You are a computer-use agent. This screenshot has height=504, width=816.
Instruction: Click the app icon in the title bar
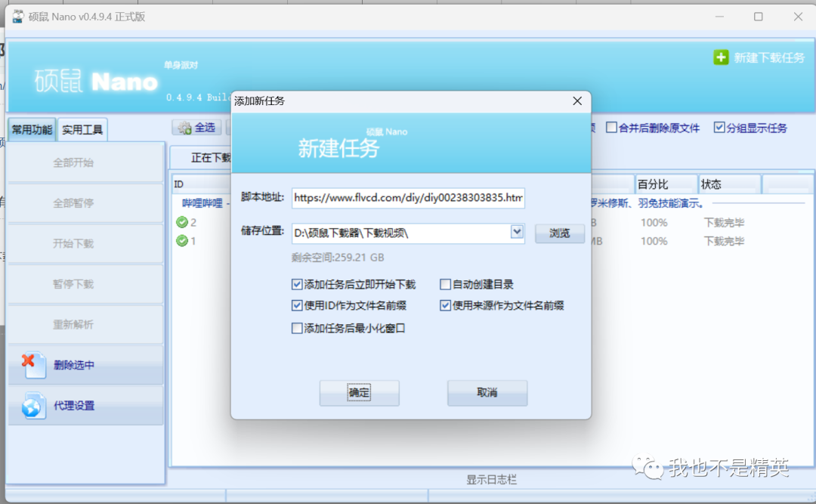tap(18, 17)
